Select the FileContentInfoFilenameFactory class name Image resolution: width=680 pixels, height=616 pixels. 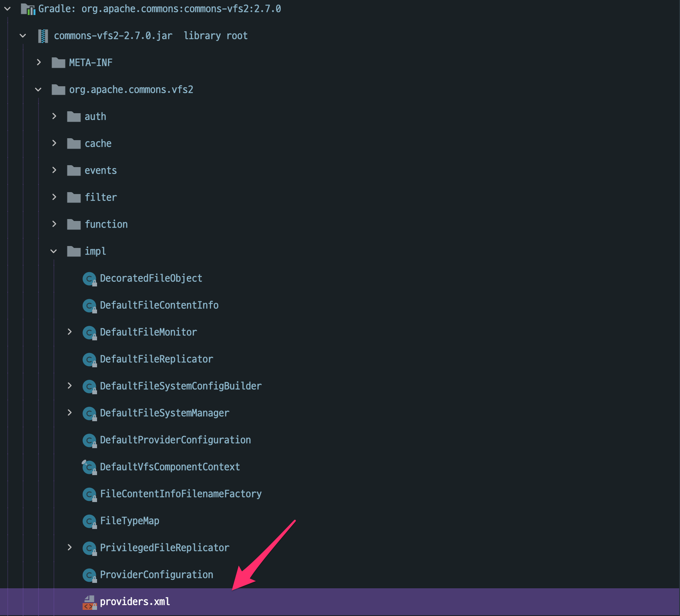(x=181, y=494)
